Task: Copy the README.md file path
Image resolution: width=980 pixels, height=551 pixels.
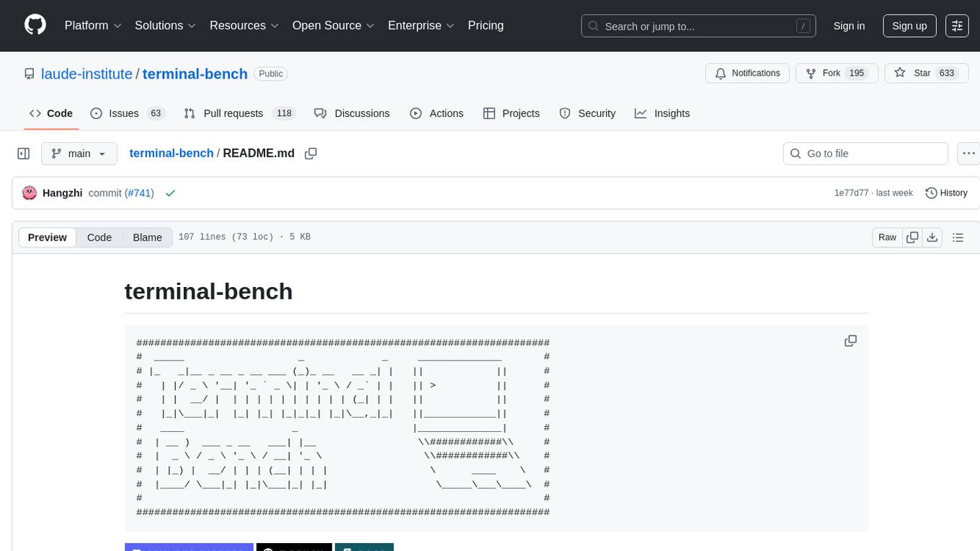Action: pos(311,154)
